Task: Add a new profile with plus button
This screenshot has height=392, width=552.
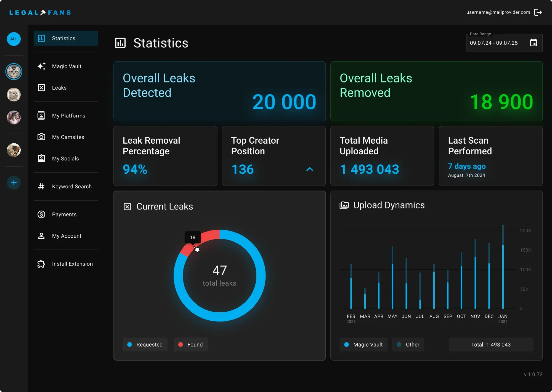Action: tap(14, 182)
